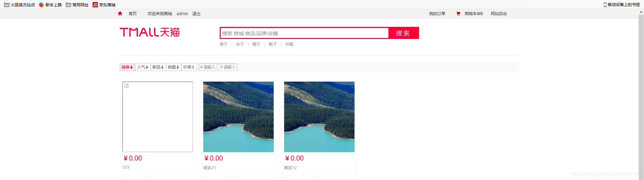Open product title 很多21
Viewport: 644px width, 180px height.
pos(209,168)
